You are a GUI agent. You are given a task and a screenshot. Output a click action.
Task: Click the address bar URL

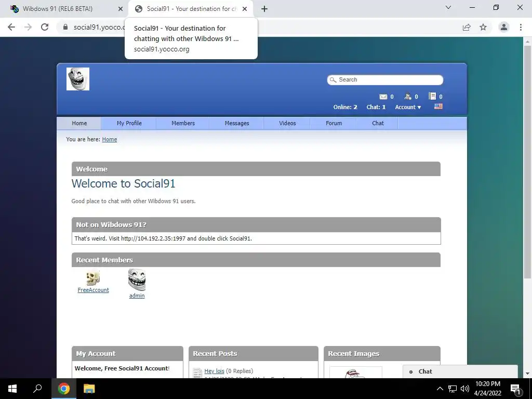pos(99,27)
